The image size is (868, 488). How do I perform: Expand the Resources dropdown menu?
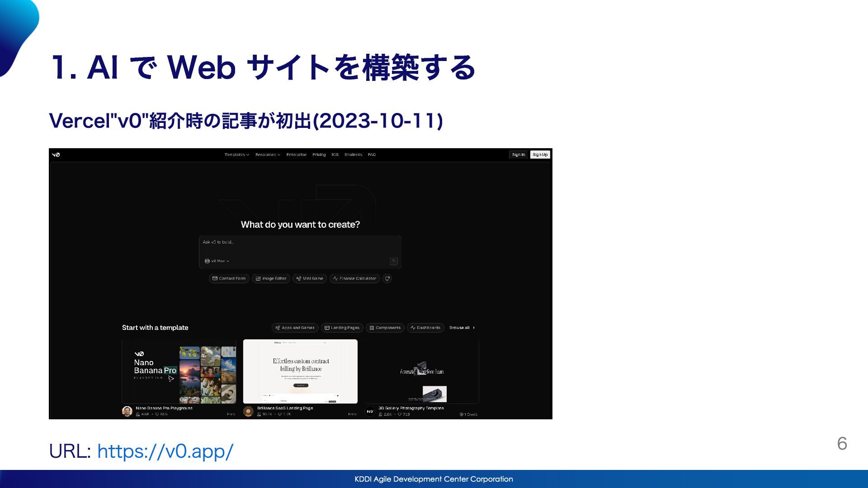click(x=268, y=155)
